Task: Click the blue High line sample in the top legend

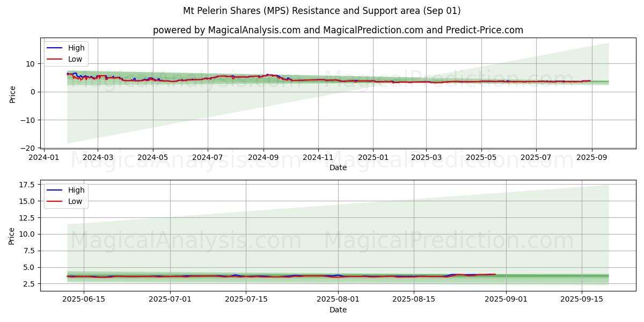Action: [x=55, y=48]
